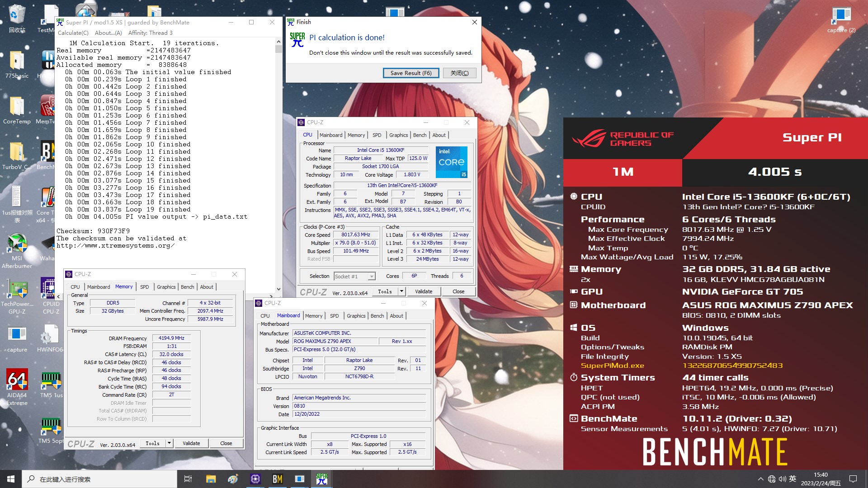Image resolution: width=868 pixels, height=488 pixels.
Task: Open Tools dropdown arrow in CPU window
Action: [x=401, y=291]
